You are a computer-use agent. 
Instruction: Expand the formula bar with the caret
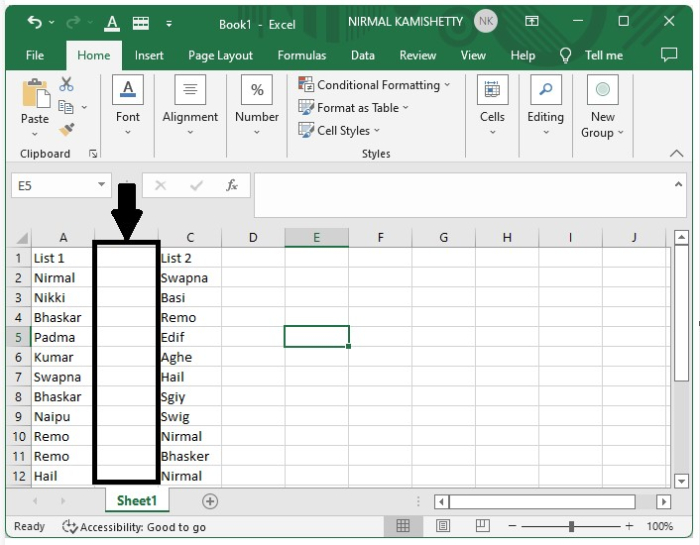pyautogui.click(x=678, y=184)
